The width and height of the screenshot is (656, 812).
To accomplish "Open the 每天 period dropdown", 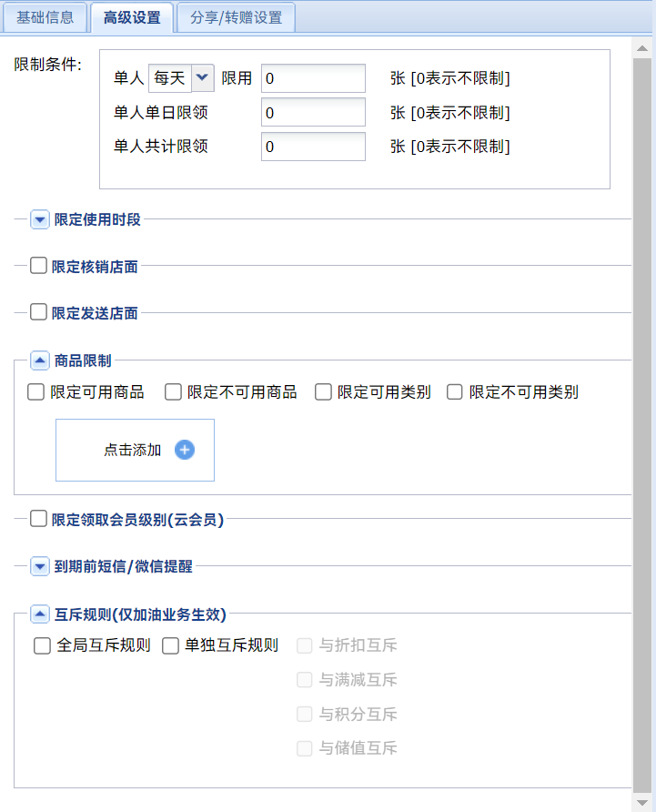I will pyautogui.click(x=202, y=78).
